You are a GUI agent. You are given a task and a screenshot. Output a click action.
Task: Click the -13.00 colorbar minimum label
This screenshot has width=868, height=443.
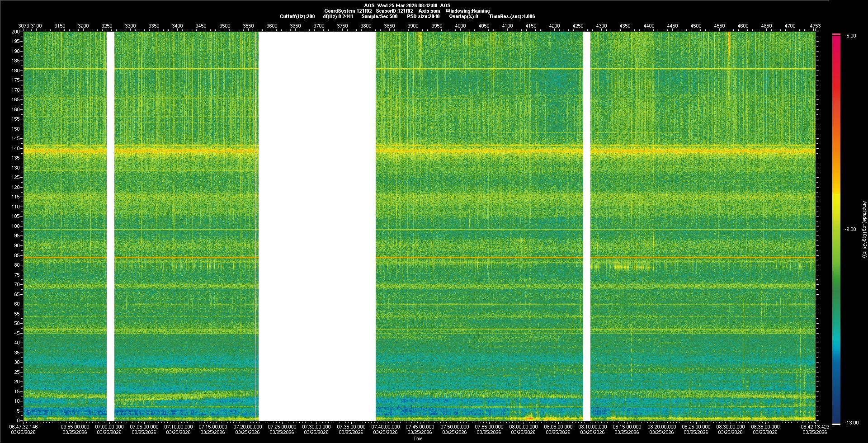[x=852, y=423]
